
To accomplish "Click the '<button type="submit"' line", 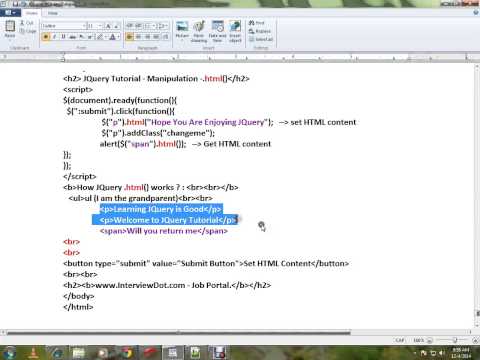I will [206, 263].
